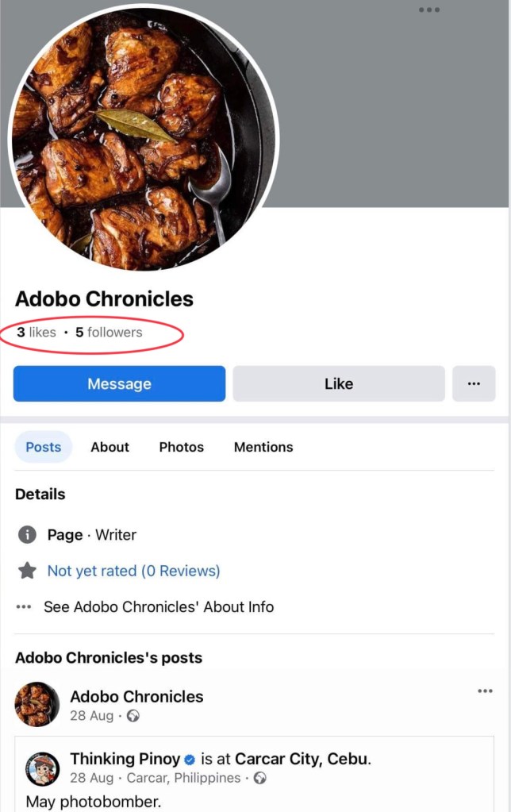
Task: Click the star rating icon
Action: 27,571
